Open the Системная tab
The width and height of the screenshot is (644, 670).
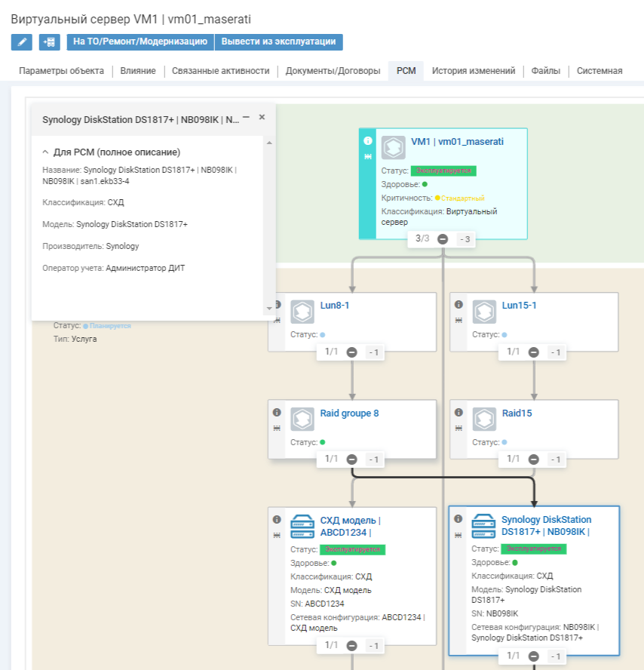(x=600, y=71)
